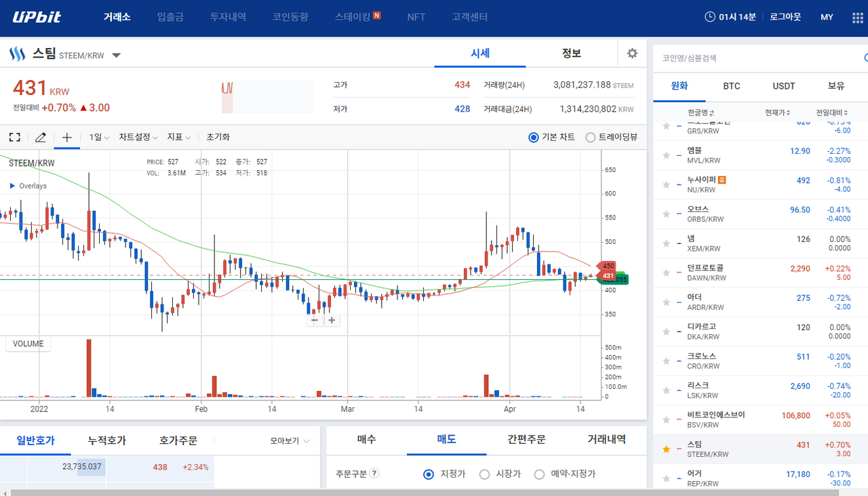Image resolution: width=868 pixels, height=496 pixels.
Task: Open 투자내역 menu
Action: pos(228,17)
